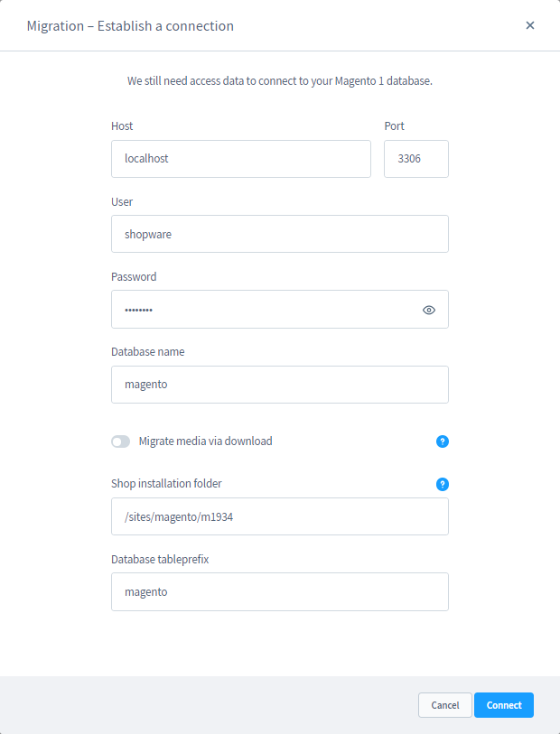Viewport: 560px width, 734px height.
Task: Click the eye icon in Password field
Action: [x=428, y=309]
